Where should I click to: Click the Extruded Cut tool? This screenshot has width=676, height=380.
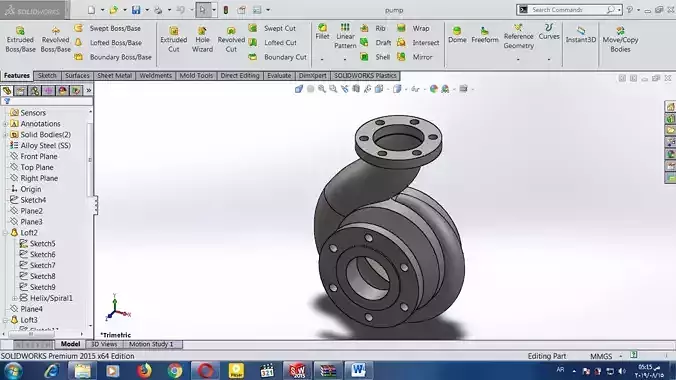coord(174,40)
